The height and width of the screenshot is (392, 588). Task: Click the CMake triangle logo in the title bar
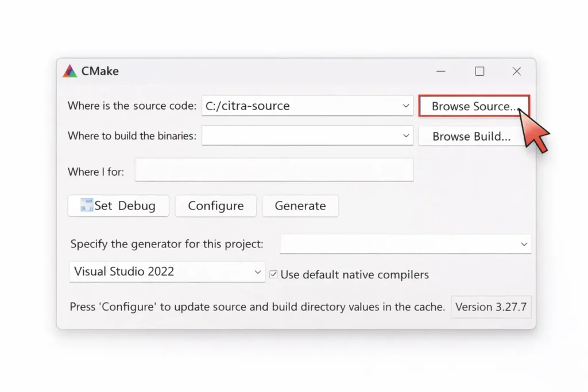(x=69, y=71)
